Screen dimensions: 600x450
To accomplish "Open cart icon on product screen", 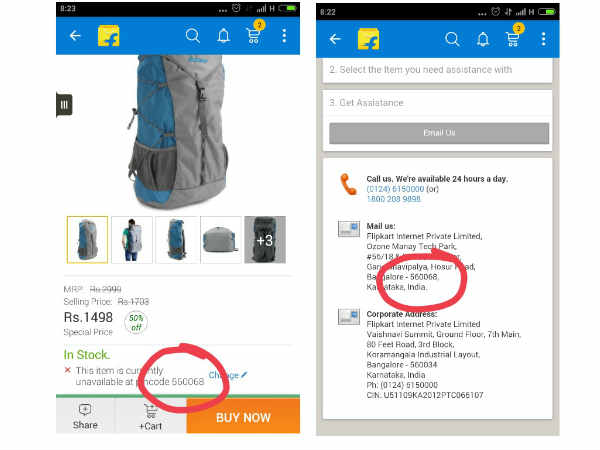I will point(254,35).
